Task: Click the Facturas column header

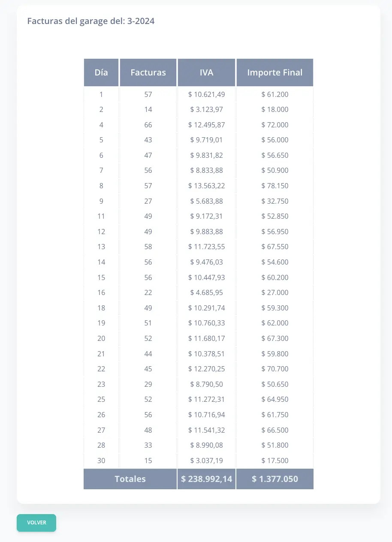Action: 148,72
